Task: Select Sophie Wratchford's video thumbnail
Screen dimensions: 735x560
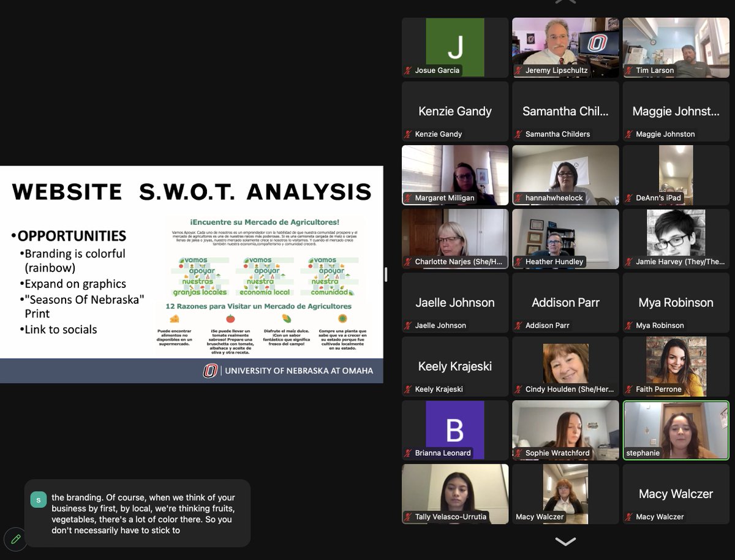Action: coord(565,430)
